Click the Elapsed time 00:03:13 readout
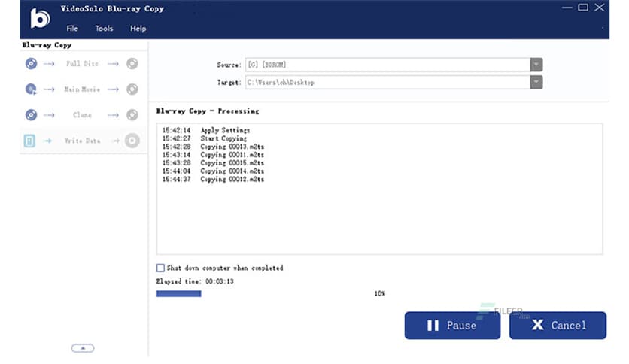This screenshot has height=364, width=629. point(195,281)
